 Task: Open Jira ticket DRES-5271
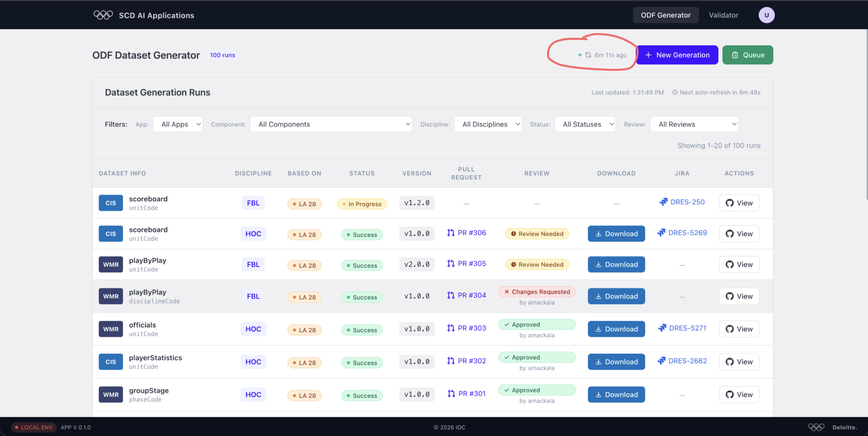click(682, 328)
